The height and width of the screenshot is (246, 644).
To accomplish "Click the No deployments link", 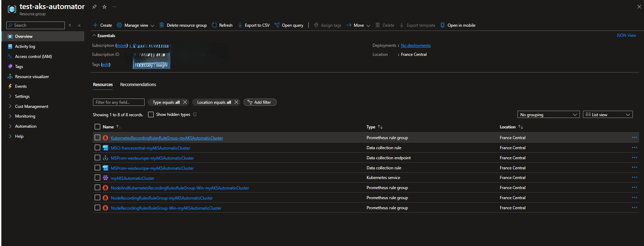I will [x=416, y=45].
